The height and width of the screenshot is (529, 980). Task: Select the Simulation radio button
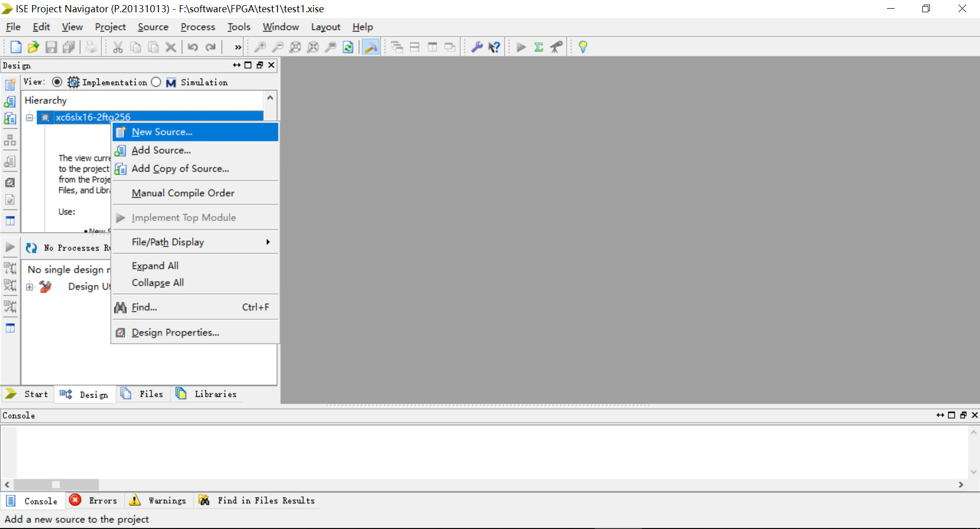coord(156,82)
